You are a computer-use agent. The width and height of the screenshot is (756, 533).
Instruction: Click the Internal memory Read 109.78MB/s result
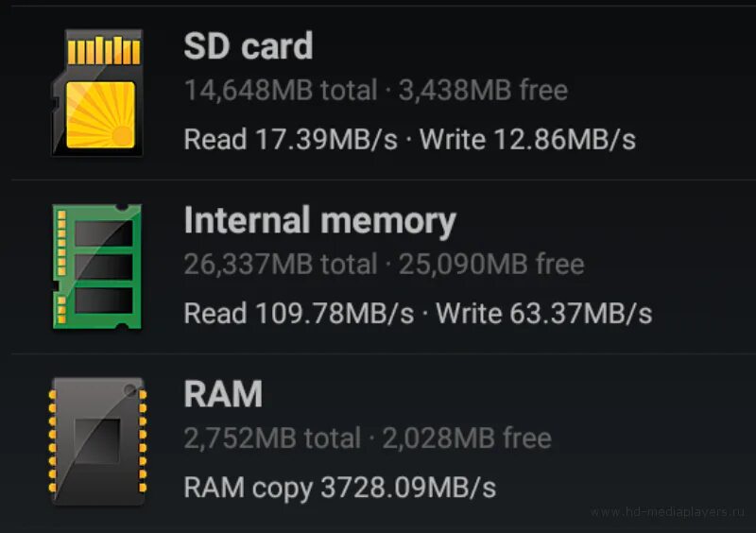pyautogui.click(x=299, y=313)
